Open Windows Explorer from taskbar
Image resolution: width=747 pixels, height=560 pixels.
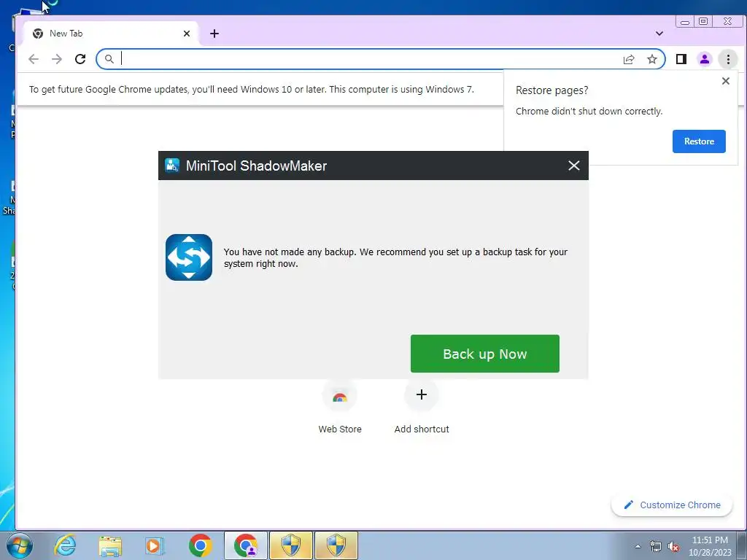(110, 545)
